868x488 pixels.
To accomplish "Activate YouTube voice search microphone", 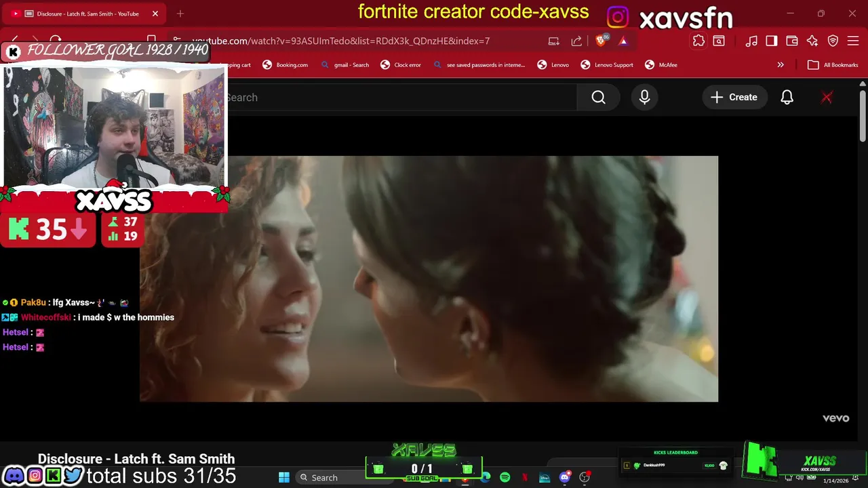I will click(644, 98).
